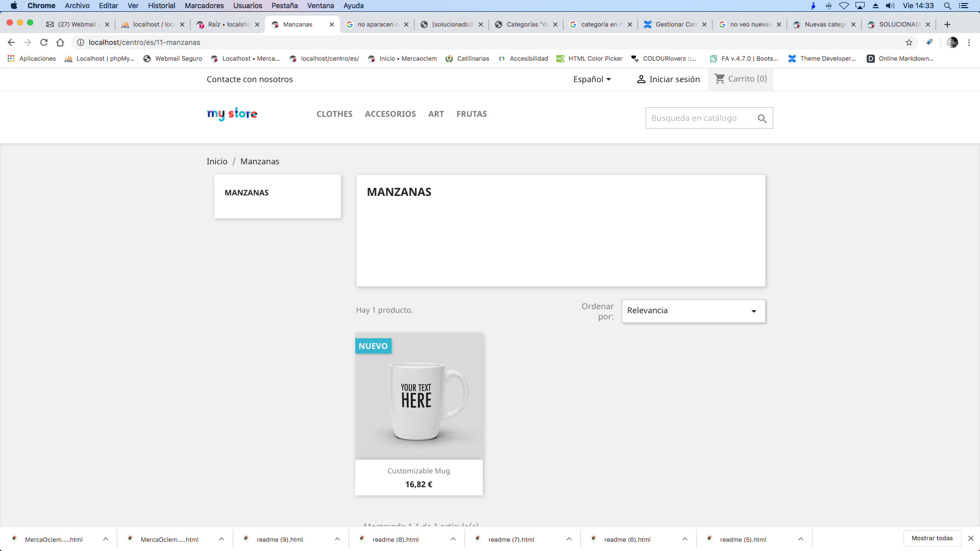Open Chrome three-dot menu icon
The height and width of the screenshot is (551, 980).
tap(969, 42)
